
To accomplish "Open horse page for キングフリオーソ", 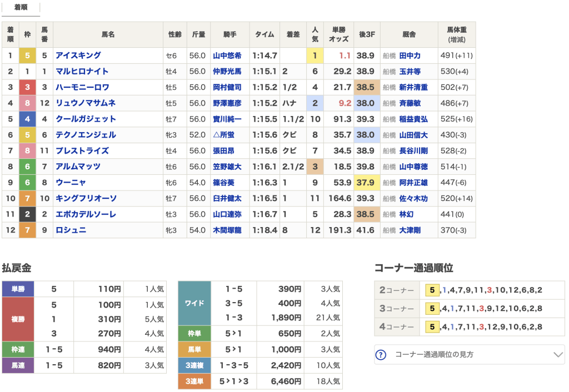I will [x=86, y=198].
